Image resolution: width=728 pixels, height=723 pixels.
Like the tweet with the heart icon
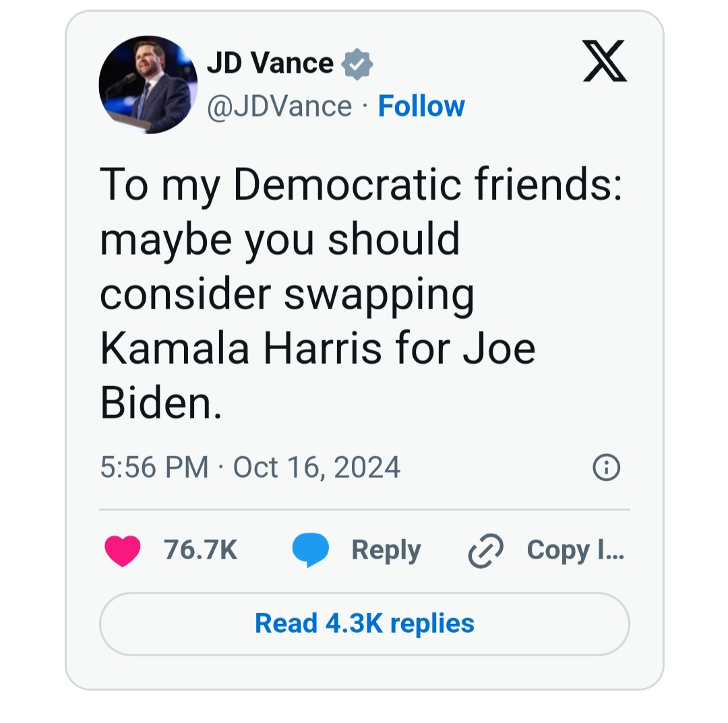(123, 551)
